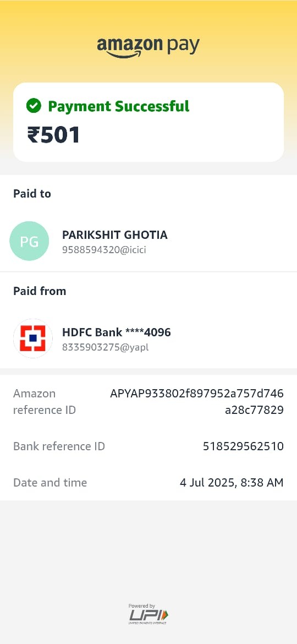Tap the Payment Successful heading text
297x644 pixels.
pyautogui.click(x=119, y=106)
